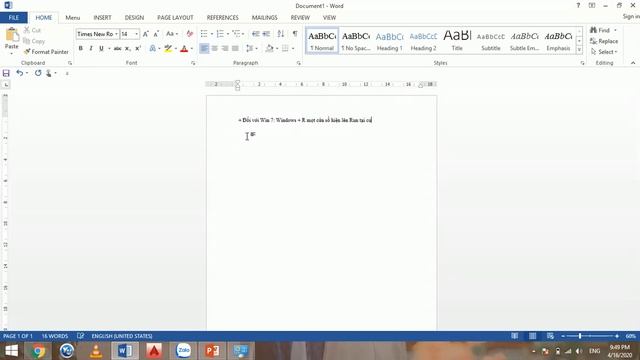The width and height of the screenshot is (640, 360).
Task: Apply strikethrough formatting
Action: click(117, 49)
